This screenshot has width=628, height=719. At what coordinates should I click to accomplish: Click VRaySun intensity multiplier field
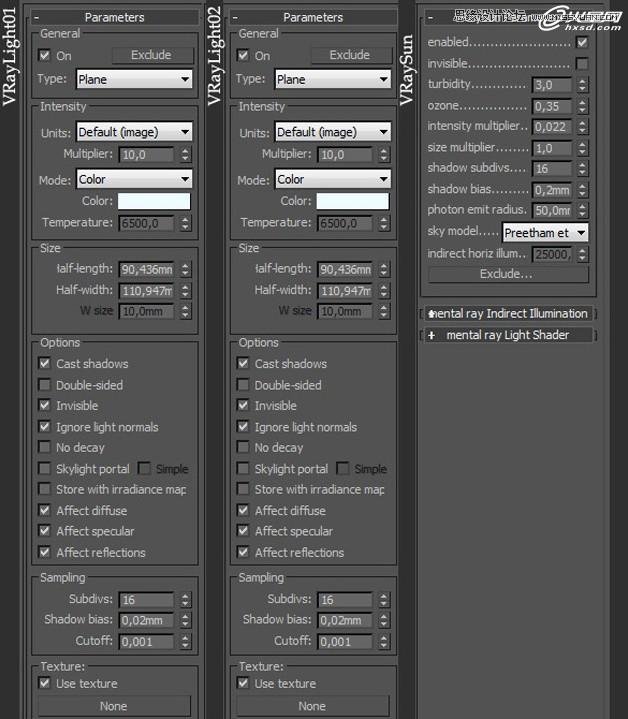click(552, 127)
